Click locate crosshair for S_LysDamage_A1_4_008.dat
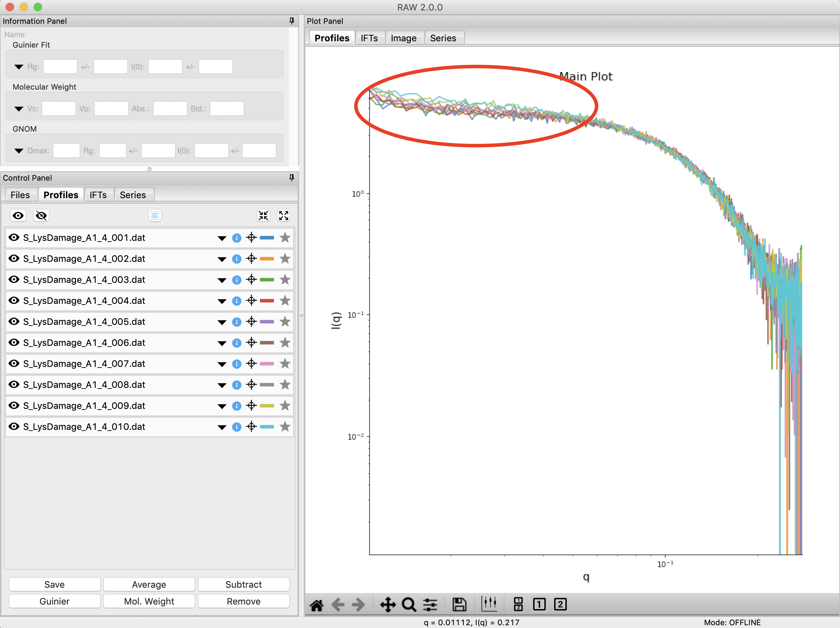 (x=252, y=384)
